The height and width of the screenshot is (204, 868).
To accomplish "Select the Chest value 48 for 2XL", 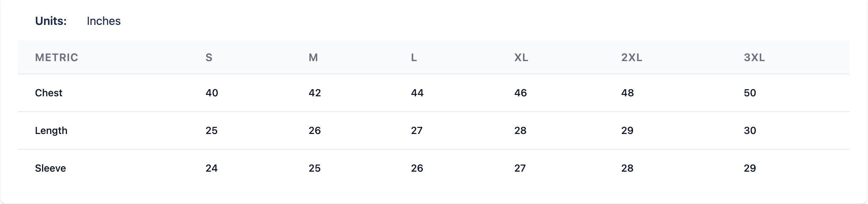I will click(627, 93).
